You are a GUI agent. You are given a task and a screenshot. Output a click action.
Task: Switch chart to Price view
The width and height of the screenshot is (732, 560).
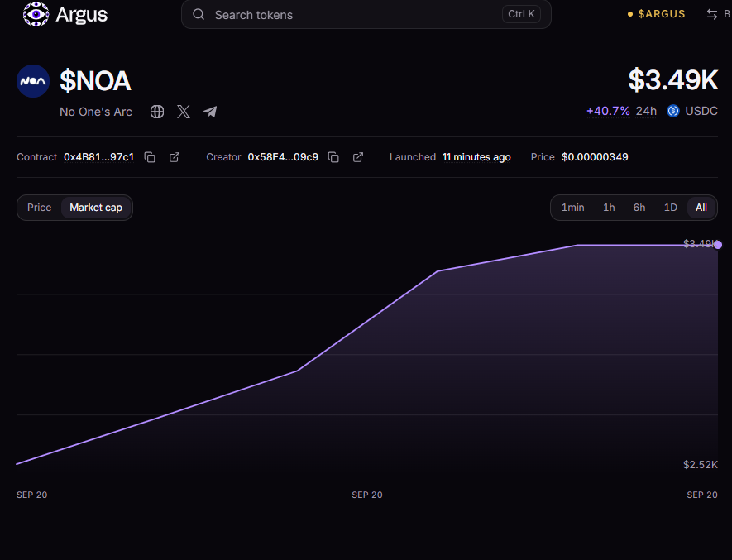pyautogui.click(x=39, y=208)
